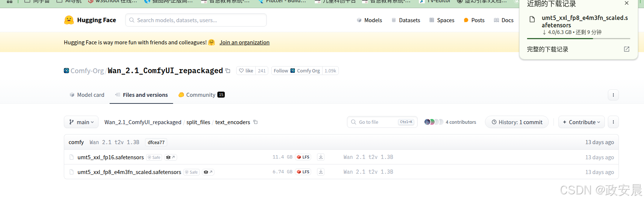
Task: Open the header commit message Wan 2.1 t2v 1.3B
Action: pos(114,142)
